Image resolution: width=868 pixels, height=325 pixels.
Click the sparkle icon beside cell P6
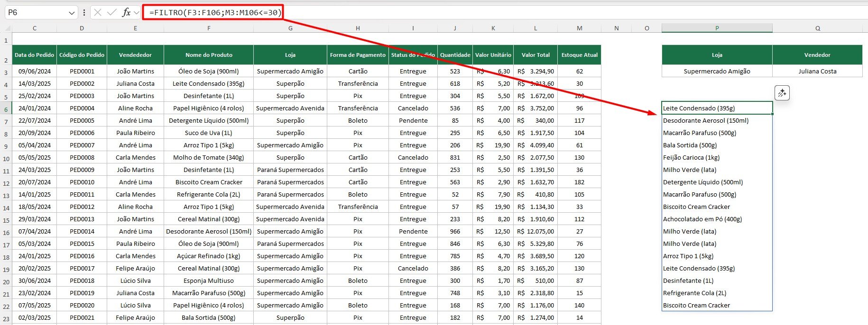[x=782, y=93]
